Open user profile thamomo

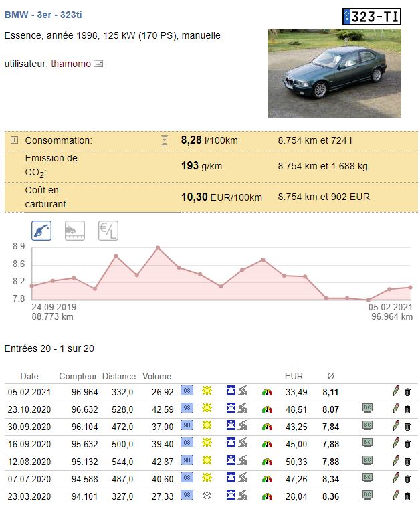[x=71, y=64]
